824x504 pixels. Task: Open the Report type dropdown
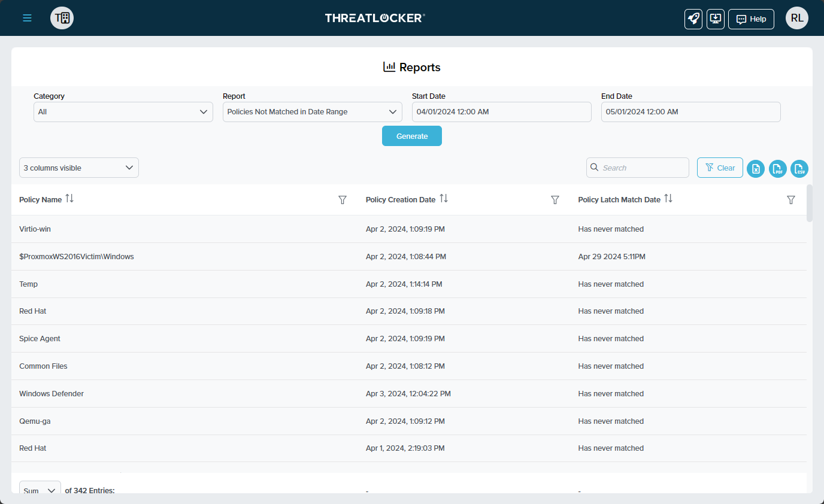coord(313,112)
